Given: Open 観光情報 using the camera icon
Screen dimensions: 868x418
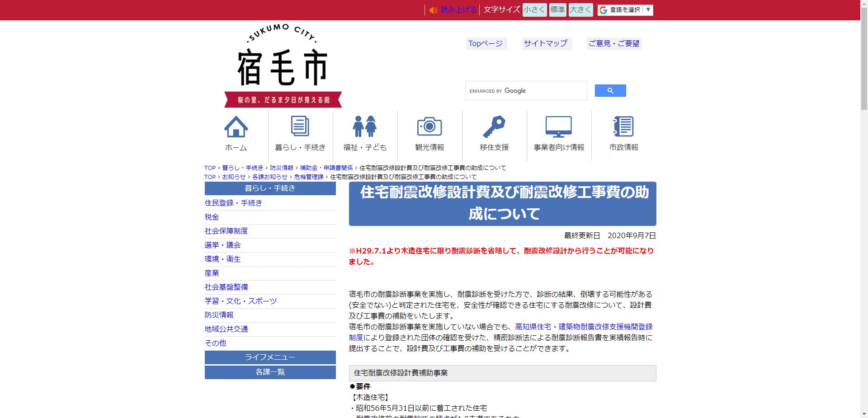Looking at the screenshot, I should click(429, 127).
